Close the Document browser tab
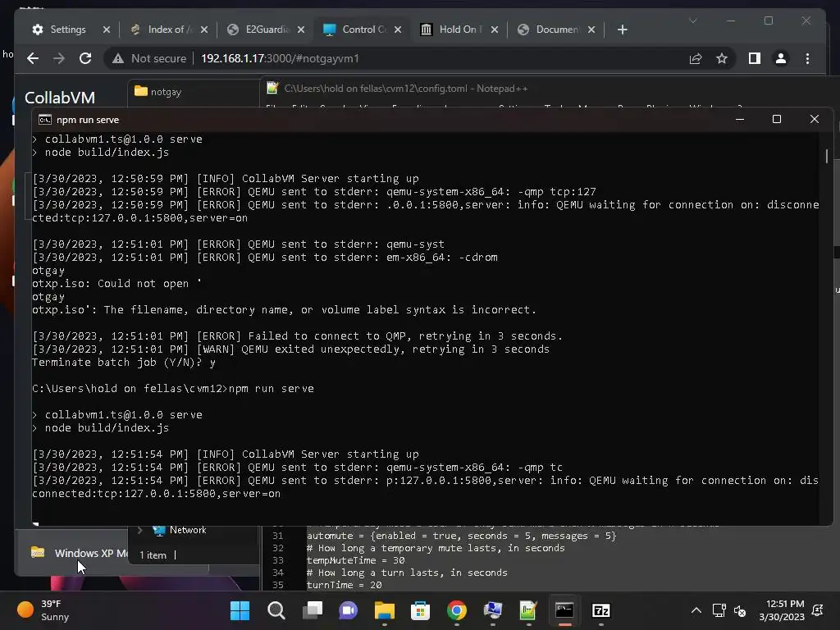The height and width of the screenshot is (630, 840). [x=591, y=30]
